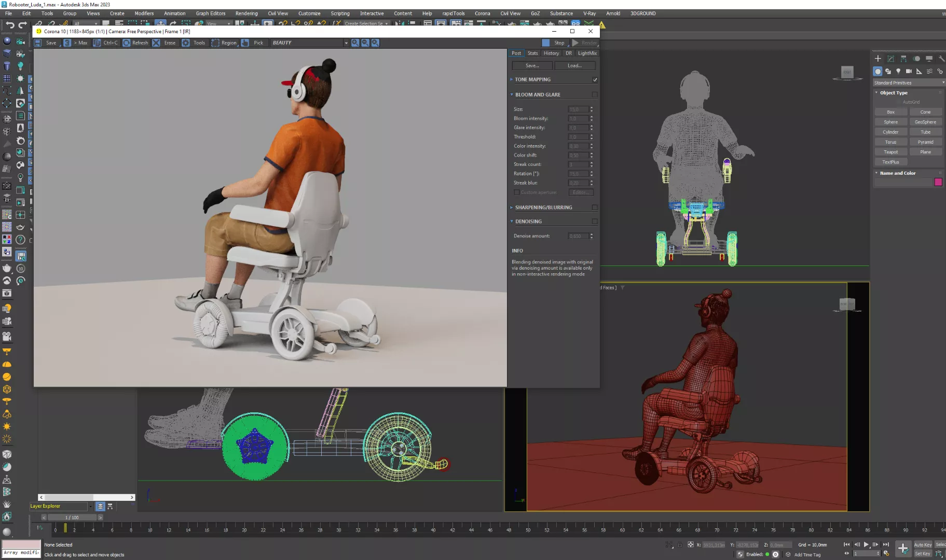Open the Rendering menu
This screenshot has height=560, width=946.
(x=246, y=13)
